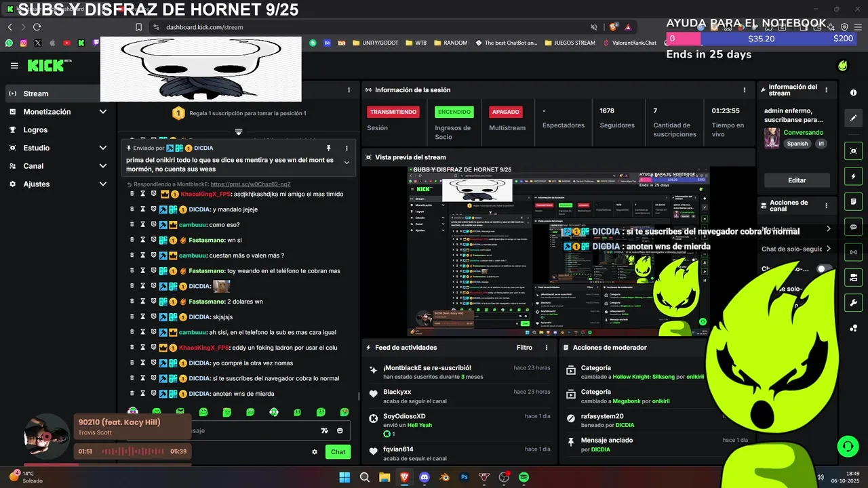Open the Windows Start menu

[x=344, y=477]
